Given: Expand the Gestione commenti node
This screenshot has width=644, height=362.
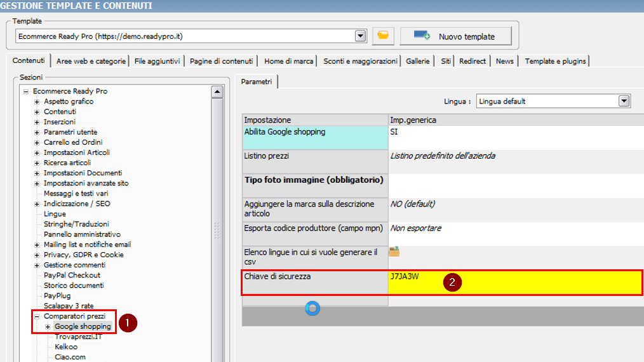Looking at the screenshot, I should pos(37,265).
